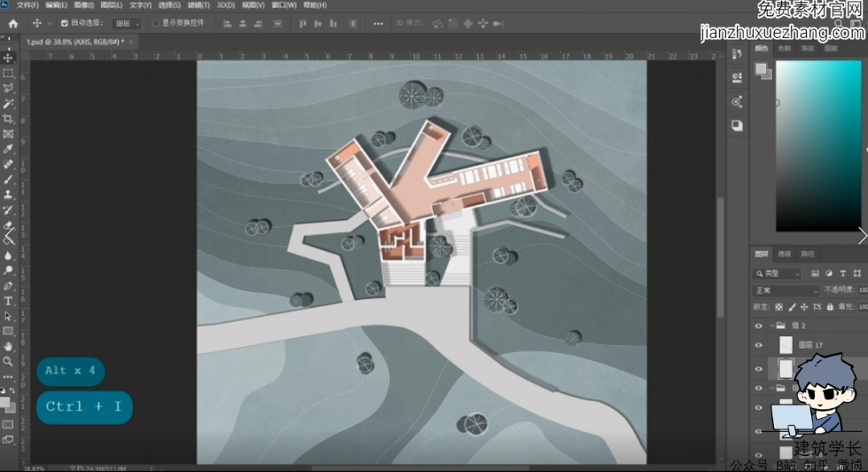Select the History Brush tool
The width and height of the screenshot is (868, 472).
pos(8,210)
